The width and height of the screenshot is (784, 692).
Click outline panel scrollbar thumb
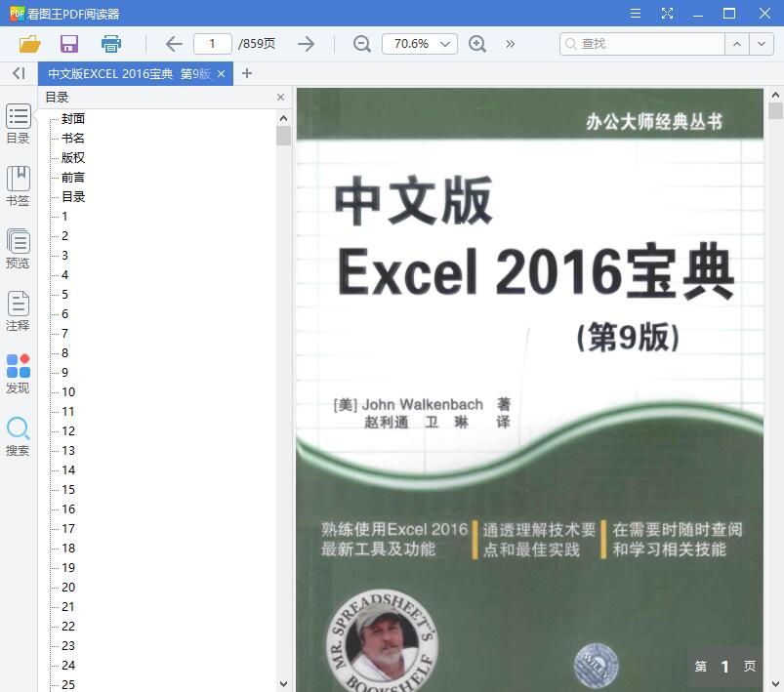coord(283,136)
